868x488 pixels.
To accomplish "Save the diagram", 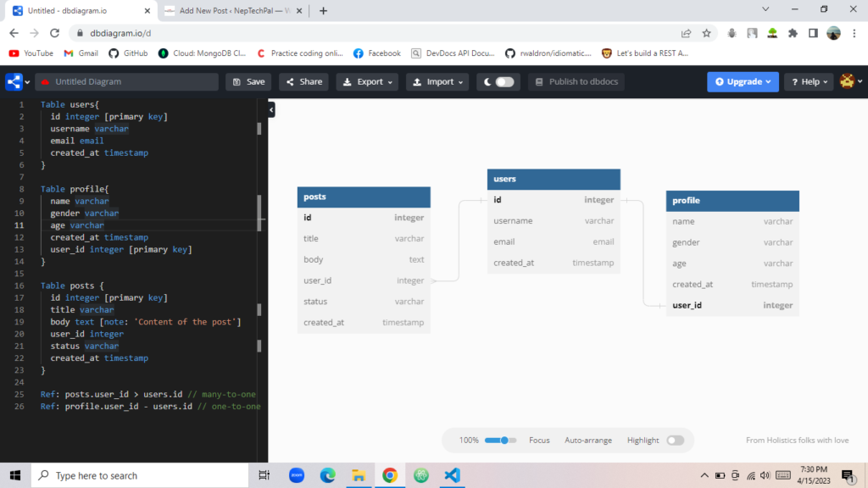I will tap(248, 82).
